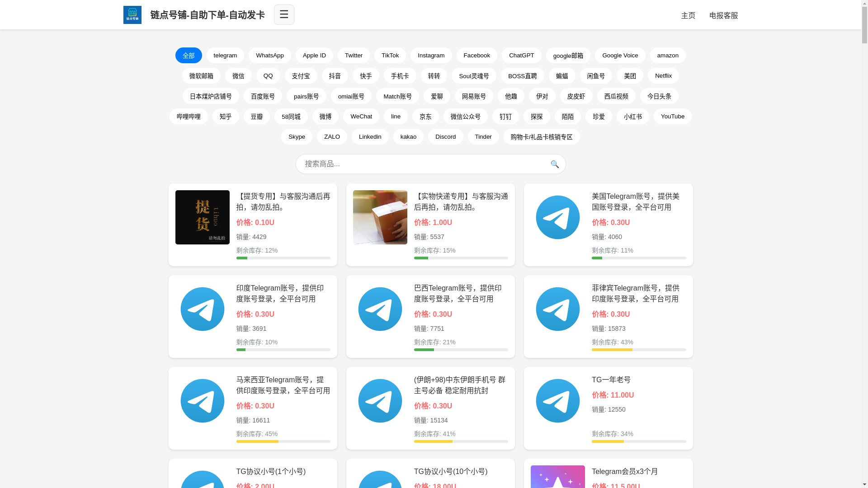The image size is (868, 488).
Task: Filter by Apple ID category
Action: [314, 55]
